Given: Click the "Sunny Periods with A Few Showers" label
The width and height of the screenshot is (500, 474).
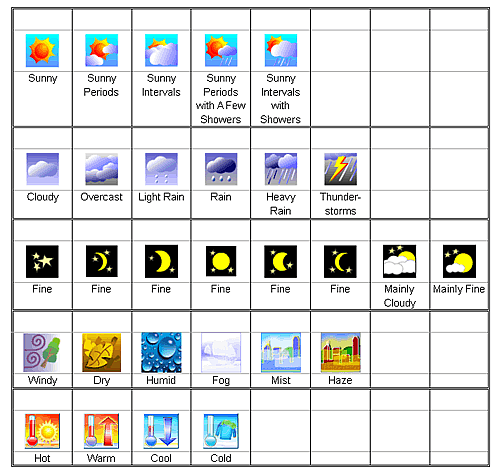Looking at the screenshot, I should click(221, 99).
